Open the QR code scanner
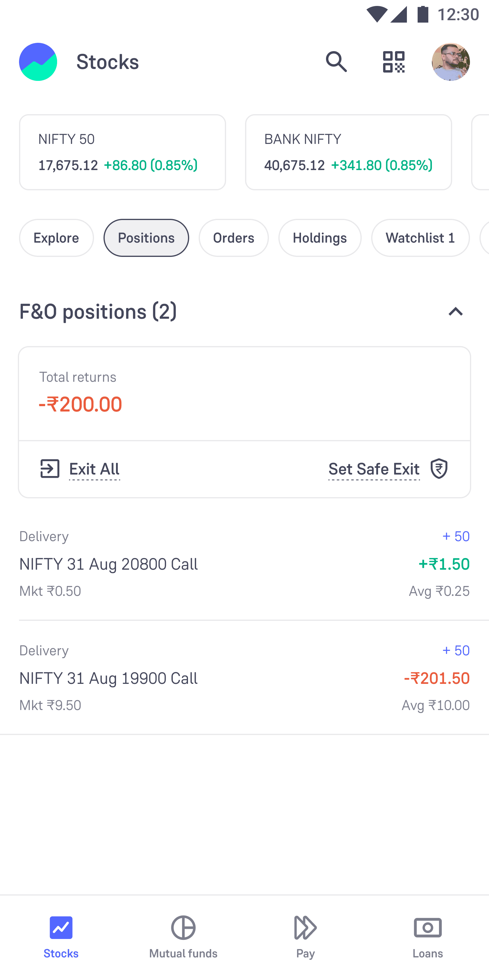The image size is (489, 980). tap(394, 62)
